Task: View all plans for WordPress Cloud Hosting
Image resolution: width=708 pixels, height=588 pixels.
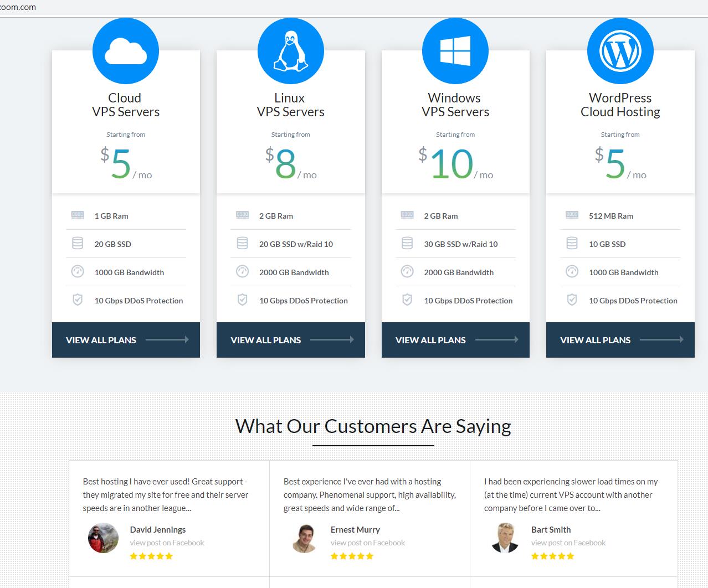Action: 620,340
